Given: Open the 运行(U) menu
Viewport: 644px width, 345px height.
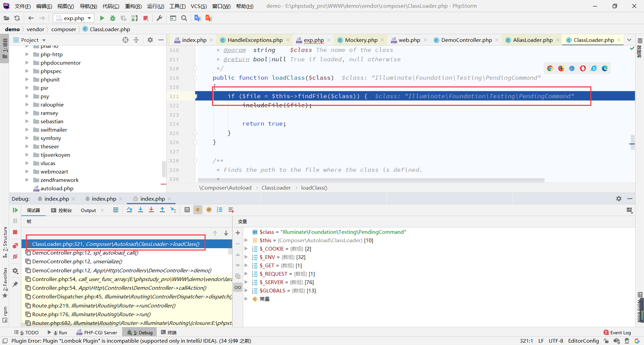Looking at the screenshot, I should click(x=156, y=6).
